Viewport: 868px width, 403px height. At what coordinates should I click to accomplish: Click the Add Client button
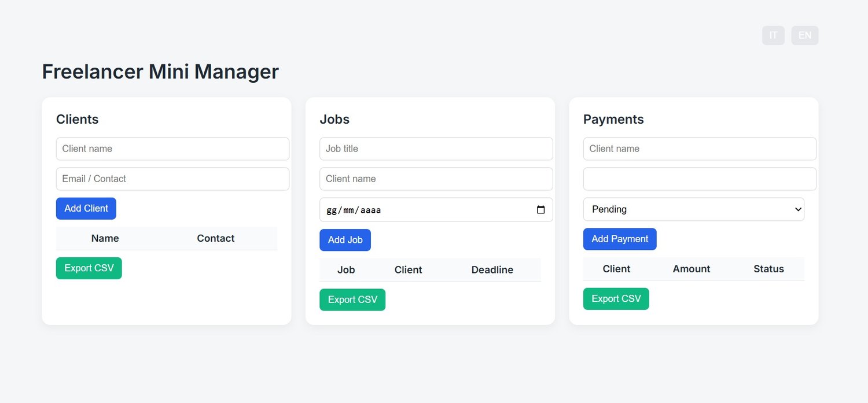pyautogui.click(x=86, y=209)
